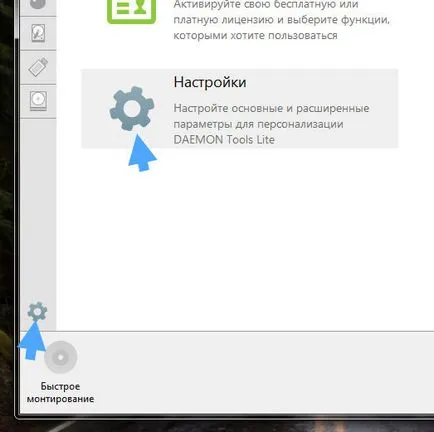Click the Быстрое монтирование disc icon

pos(61,357)
